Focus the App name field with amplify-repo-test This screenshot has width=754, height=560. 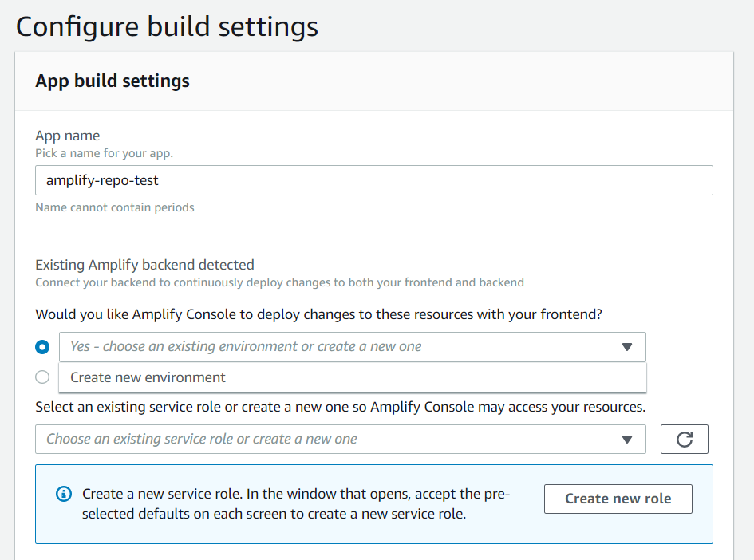[373, 180]
